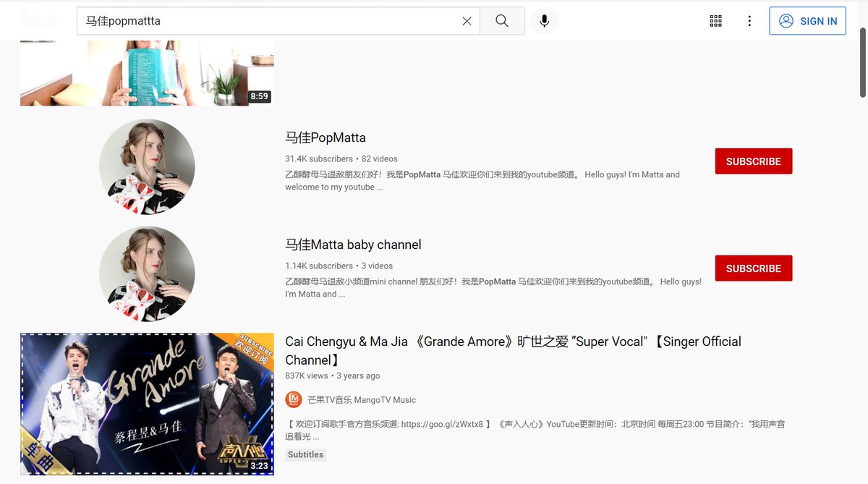Visit 芒果TV音乐 MangoTV Music channel name
This screenshot has width=868, height=484.
362,400
